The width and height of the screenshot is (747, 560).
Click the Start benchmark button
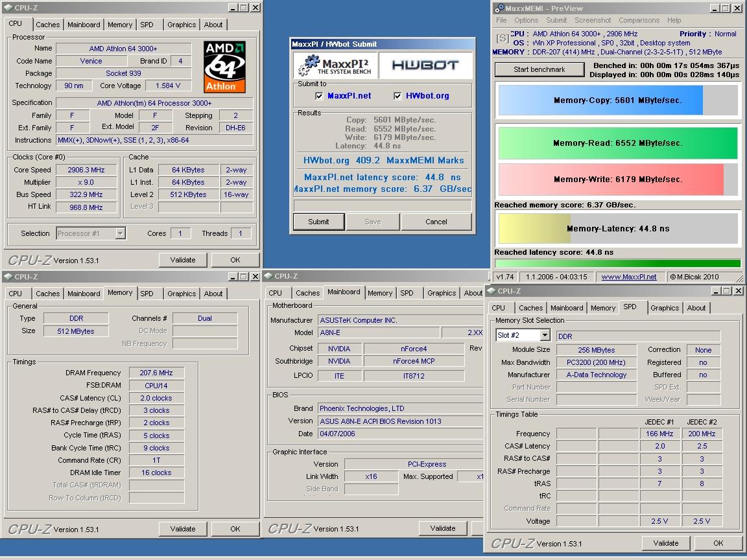pyautogui.click(x=539, y=69)
